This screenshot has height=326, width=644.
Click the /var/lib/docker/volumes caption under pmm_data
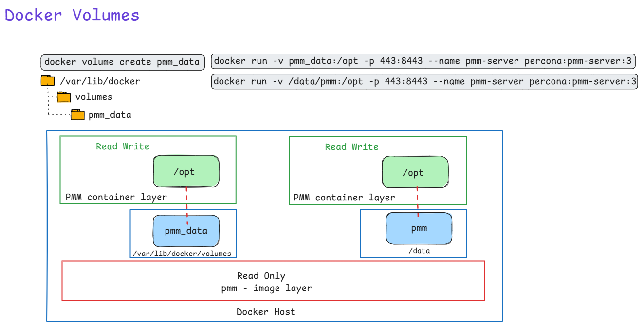pyautogui.click(x=182, y=254)
